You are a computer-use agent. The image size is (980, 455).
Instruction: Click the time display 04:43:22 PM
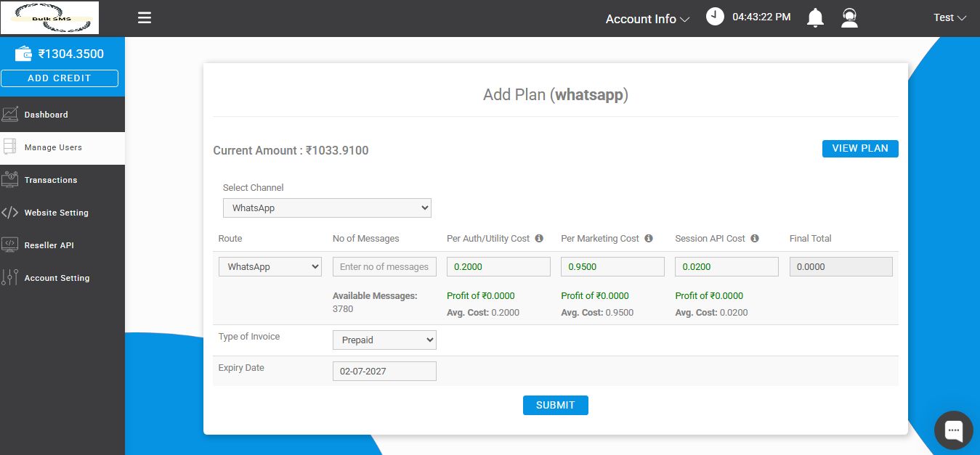pos(761,17)
